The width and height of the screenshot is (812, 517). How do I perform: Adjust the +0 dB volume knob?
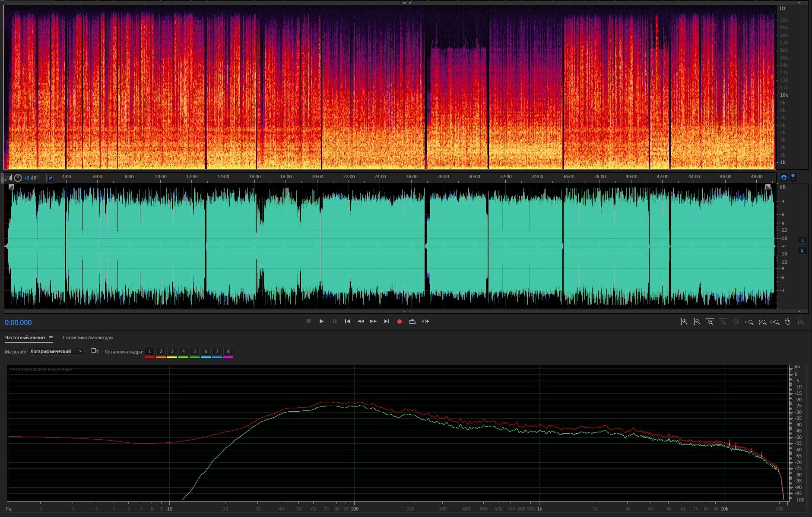pyautogui.click(x=18, y=178)
